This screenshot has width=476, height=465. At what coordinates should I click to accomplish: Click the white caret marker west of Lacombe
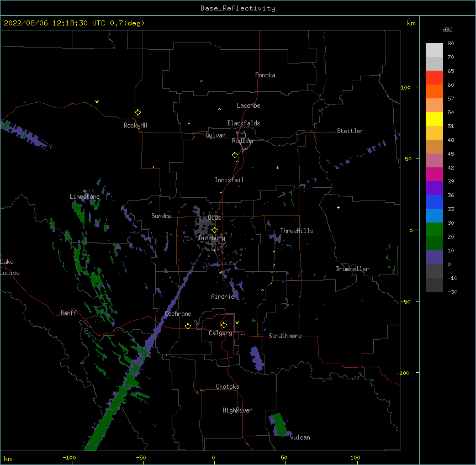219,109
